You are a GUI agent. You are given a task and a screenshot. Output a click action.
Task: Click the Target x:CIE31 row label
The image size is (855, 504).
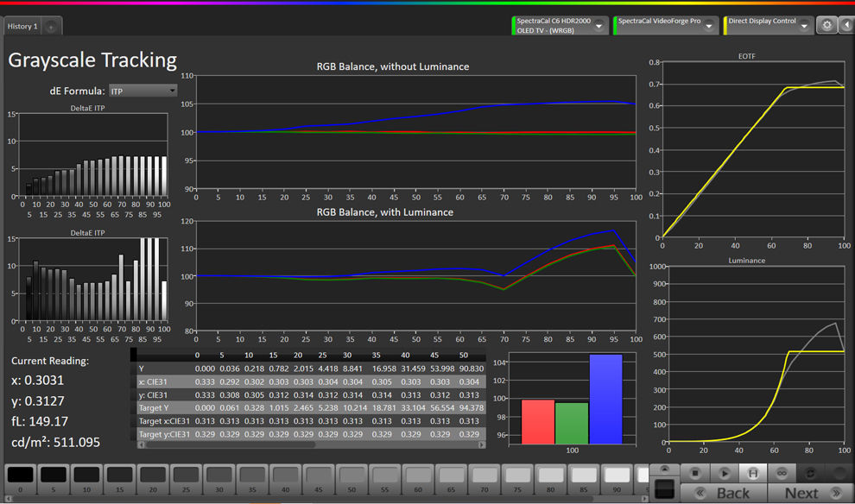click(x=164, y=421)
